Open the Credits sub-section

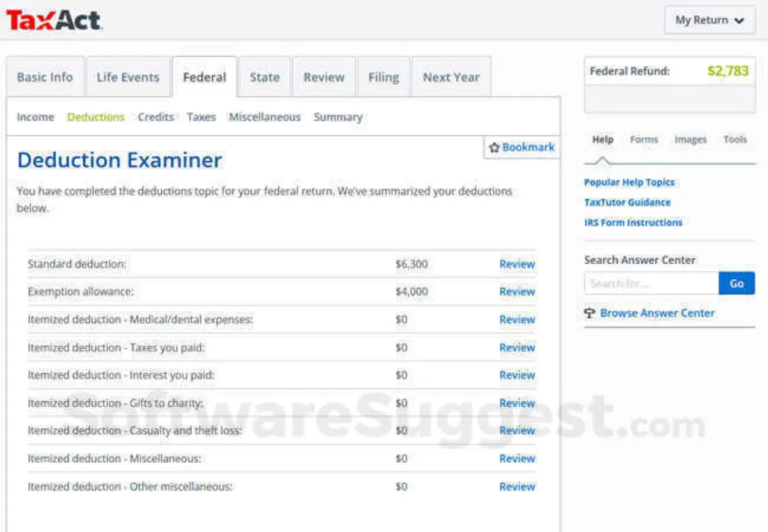156,117
